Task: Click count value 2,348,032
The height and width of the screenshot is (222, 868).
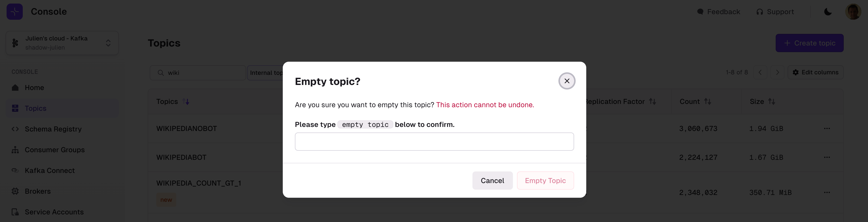Action: [698, 193]
